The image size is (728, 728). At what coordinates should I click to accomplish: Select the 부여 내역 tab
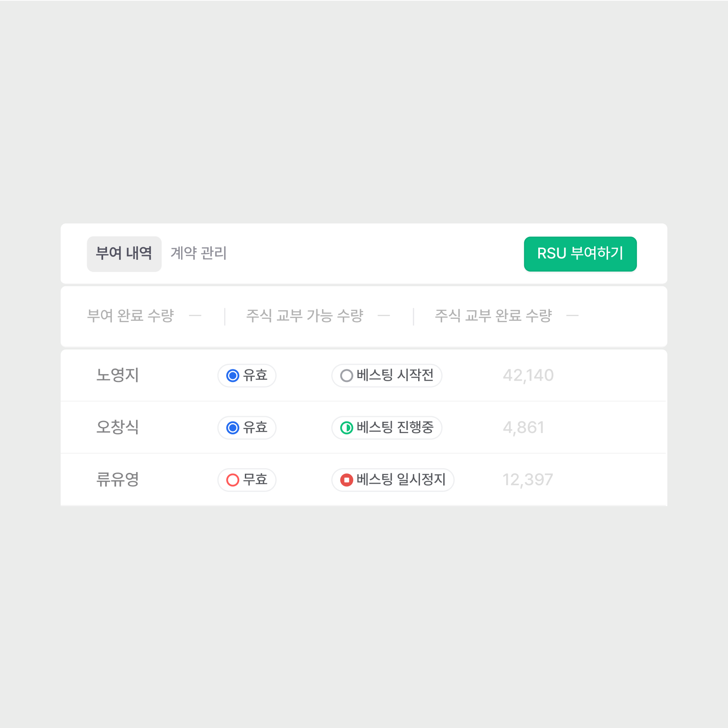click(124, 254)
